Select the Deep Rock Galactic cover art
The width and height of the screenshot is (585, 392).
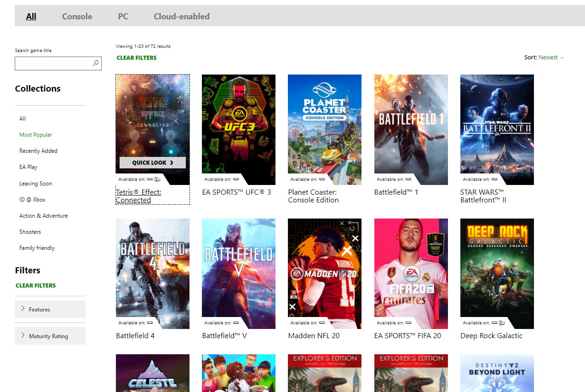497,274
